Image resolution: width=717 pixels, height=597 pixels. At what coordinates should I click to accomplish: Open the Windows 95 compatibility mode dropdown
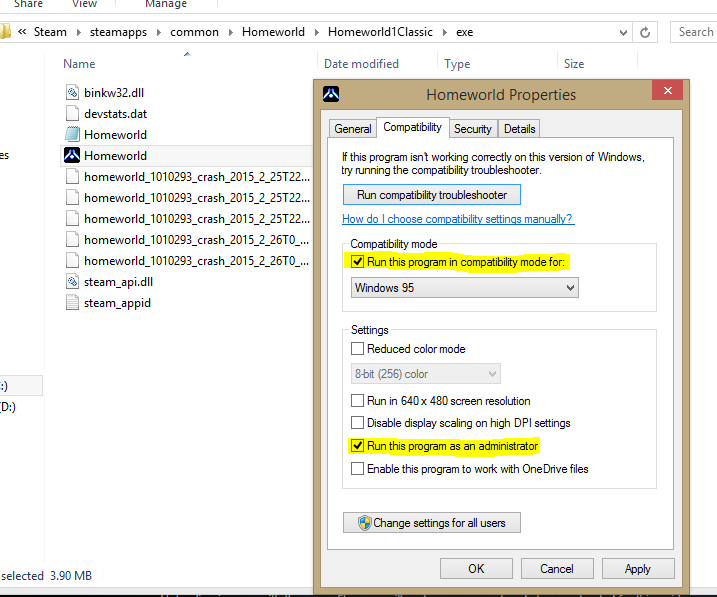(465, 288)
